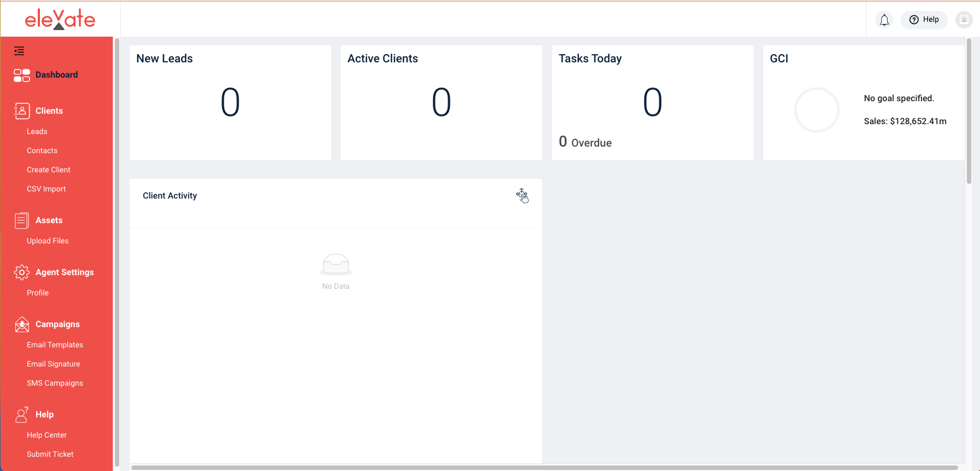Open Create Client page
980x471 pixels.
click(x=49, y=170)
